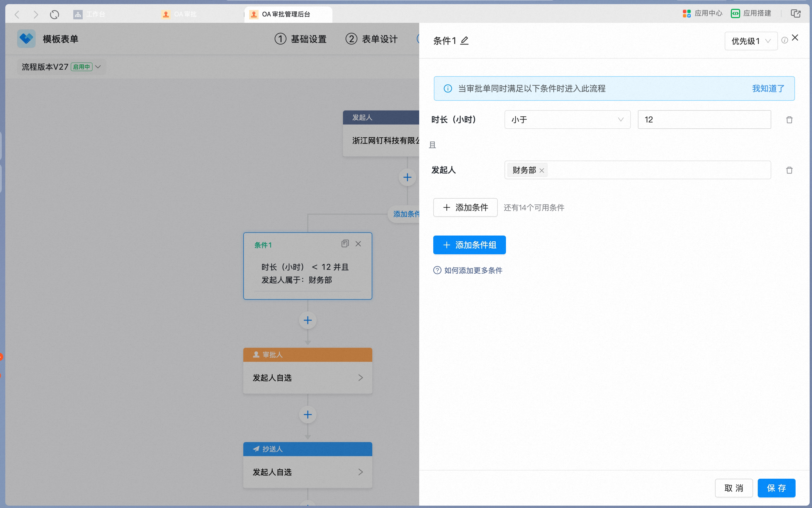The height and width of the screenshot is (508, 812).
Task: Open 应用搭建
Action: [x=751, y=13]
